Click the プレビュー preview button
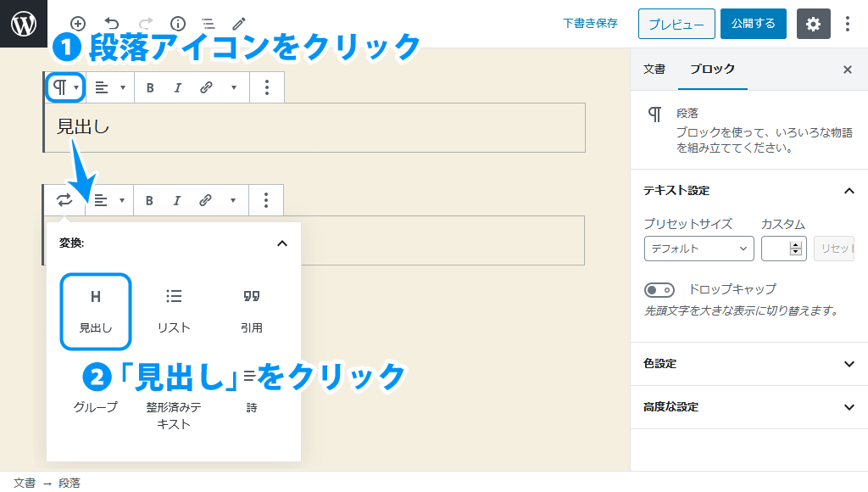868x492 pixels. tap(676, 24)
